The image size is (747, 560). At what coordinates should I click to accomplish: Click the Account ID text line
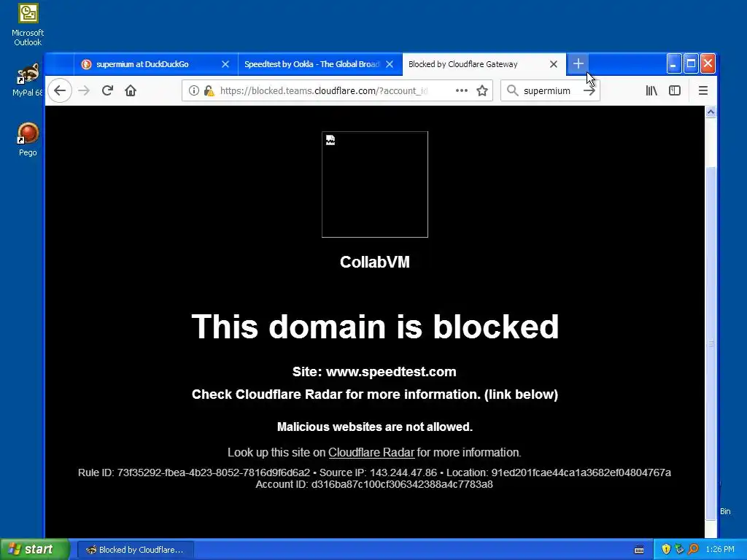click(x=374, y=484)
